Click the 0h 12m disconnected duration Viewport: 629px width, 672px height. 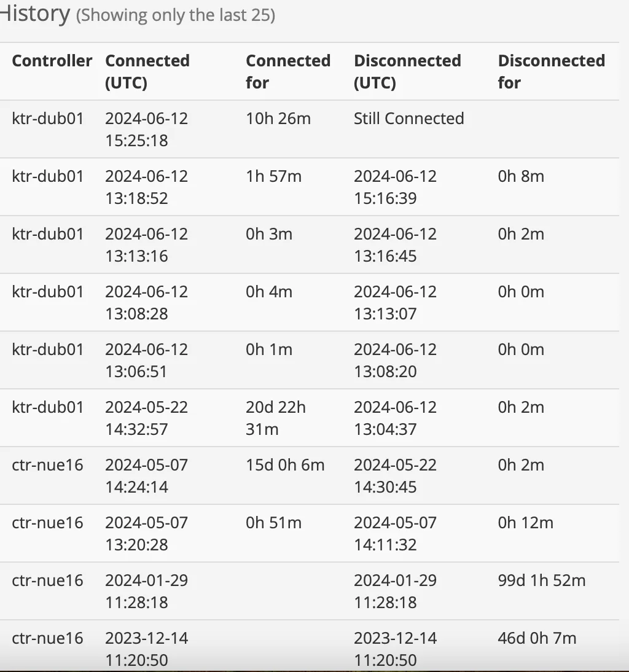point(525,523)
